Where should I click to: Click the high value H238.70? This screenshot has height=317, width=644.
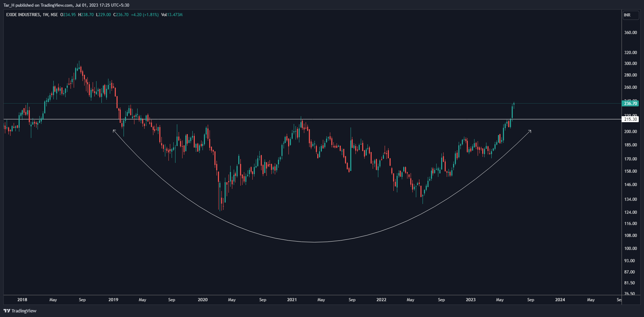coord(86,15)
